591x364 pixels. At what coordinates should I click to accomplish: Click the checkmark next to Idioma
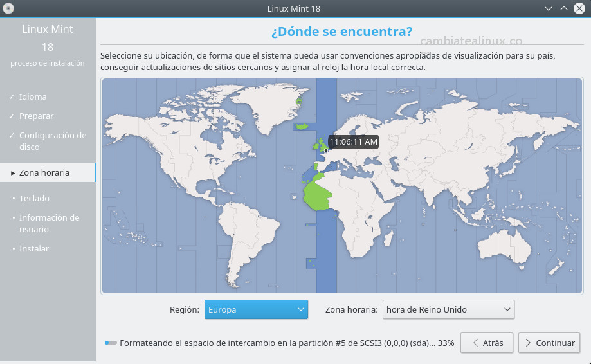point(12,97)
